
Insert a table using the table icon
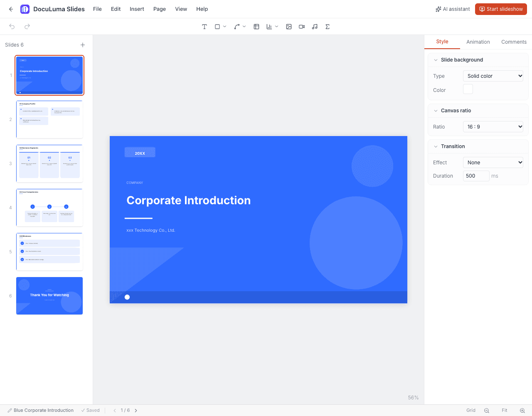256,27
